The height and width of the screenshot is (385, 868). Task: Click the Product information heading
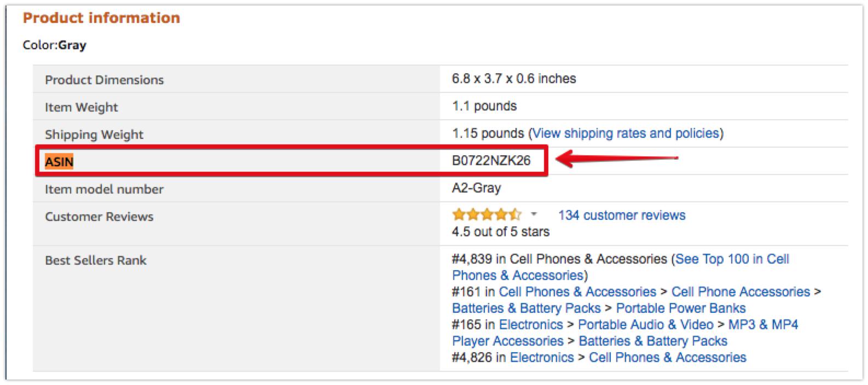(x=101, y=18)
